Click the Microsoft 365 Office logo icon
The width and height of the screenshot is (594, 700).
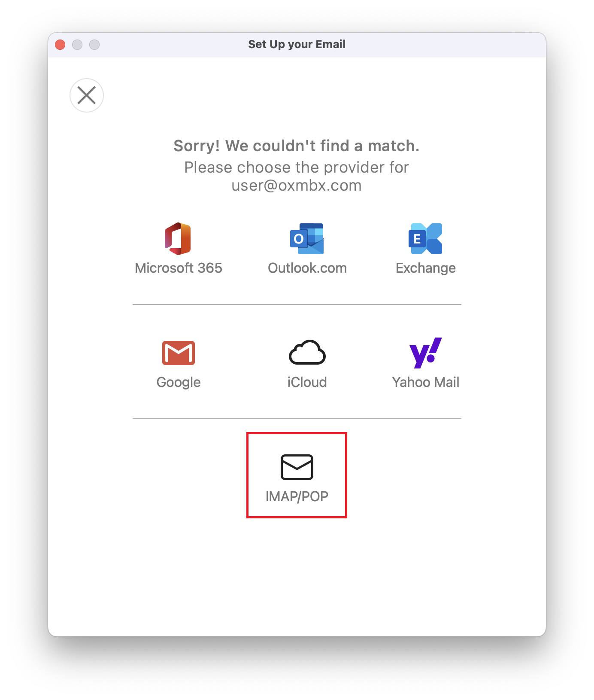click(178, 239)
